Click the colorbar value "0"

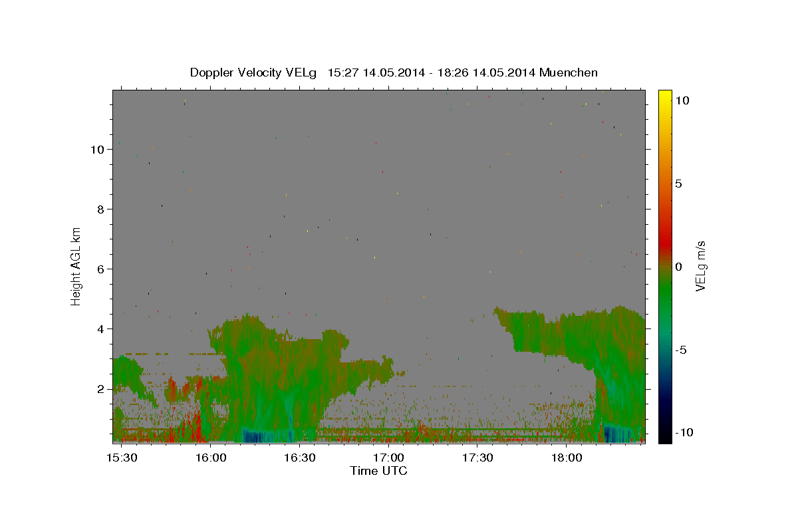pos(678,267)
